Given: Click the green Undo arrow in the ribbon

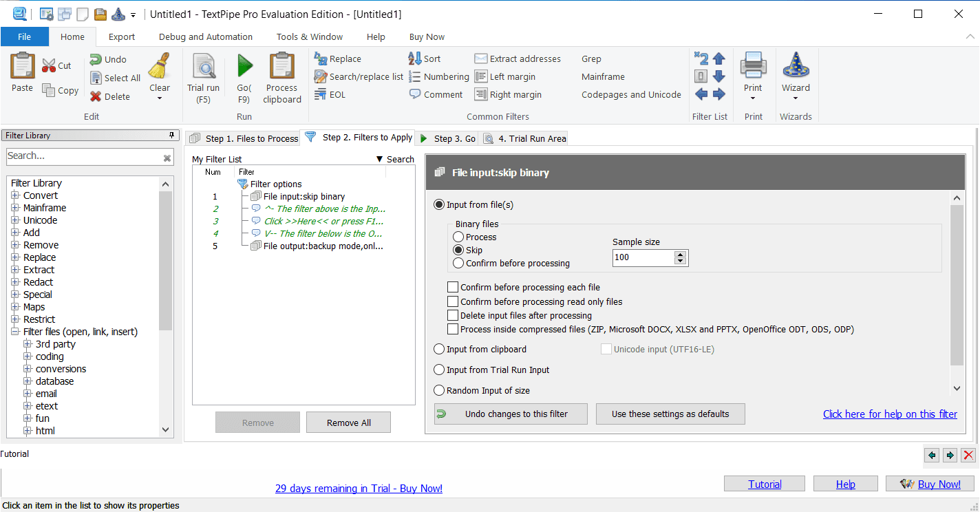Looking at the screenshot, I should tap(96, 60).
